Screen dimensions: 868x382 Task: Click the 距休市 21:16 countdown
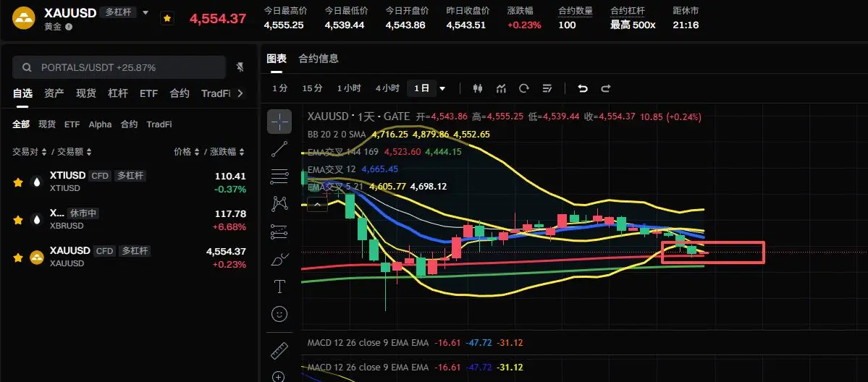(x=686, y=25)
